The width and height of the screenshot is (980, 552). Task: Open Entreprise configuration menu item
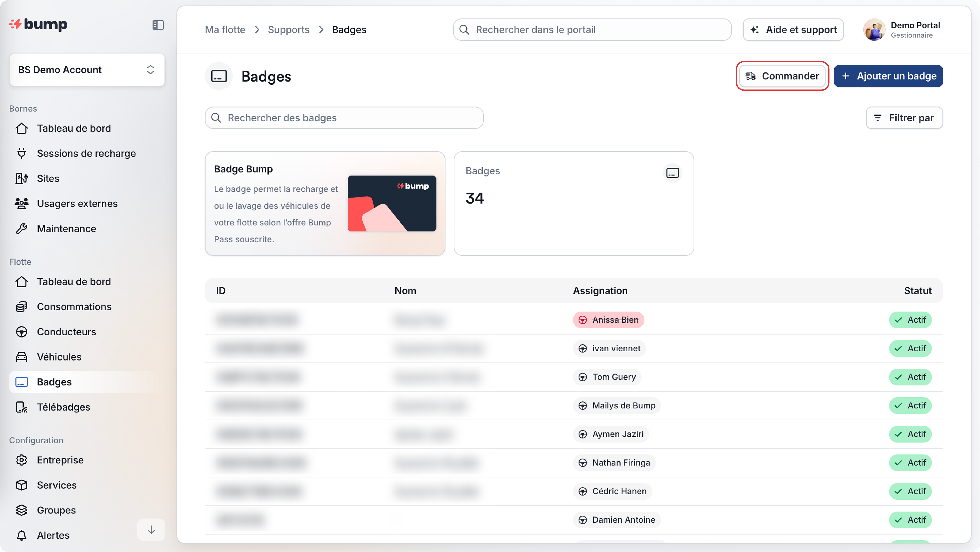pyautogui.click(x=60, y=460)
